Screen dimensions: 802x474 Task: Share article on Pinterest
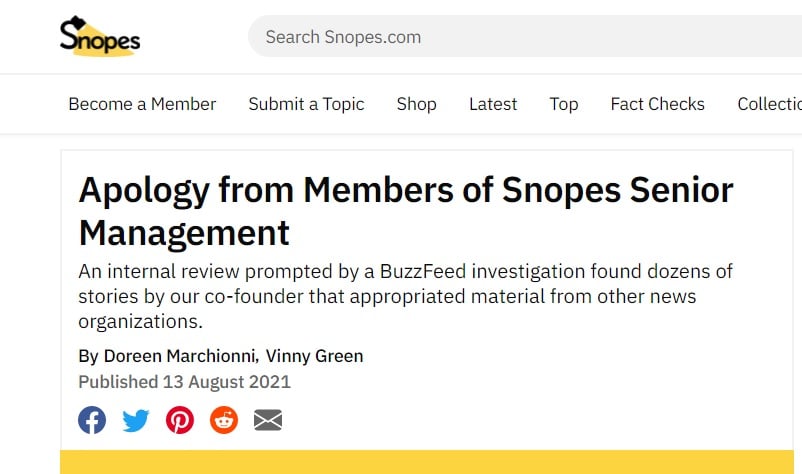(x=180, y=420)
